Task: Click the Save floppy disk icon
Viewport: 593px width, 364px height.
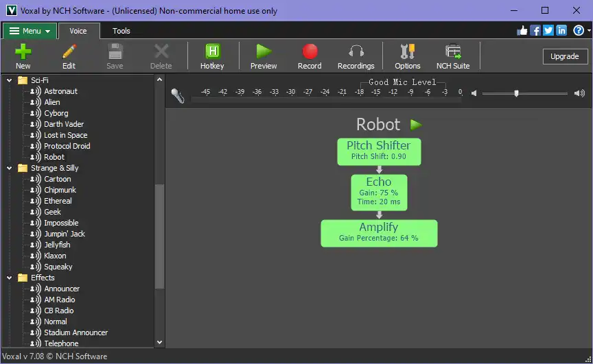Action: click(115, 51)
